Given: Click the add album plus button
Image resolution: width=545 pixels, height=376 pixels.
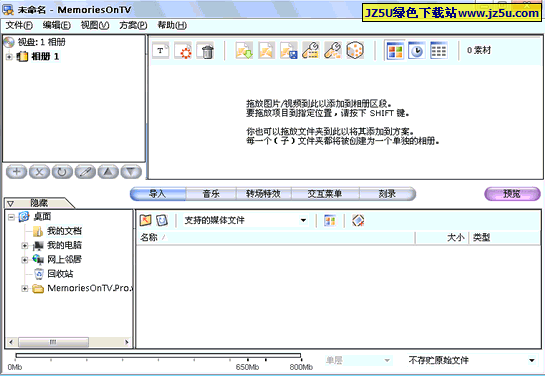Looking at the screenshot, I should pos(16,172).
